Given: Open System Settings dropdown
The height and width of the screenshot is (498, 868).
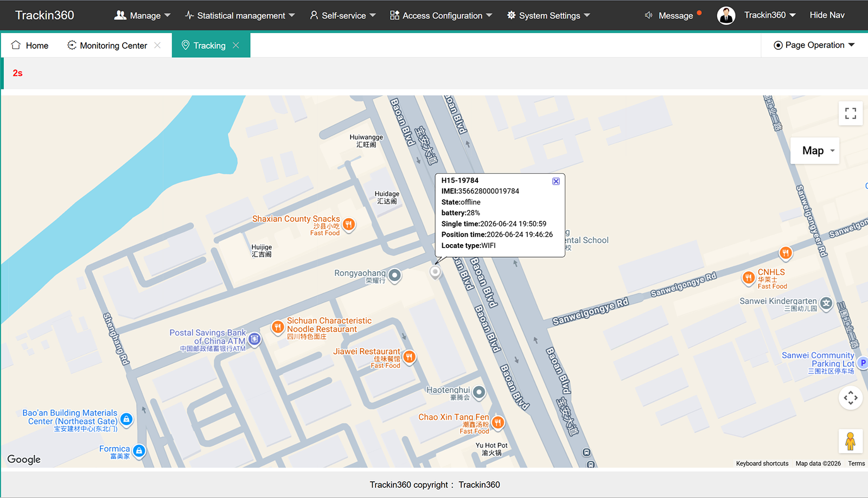Looking at the screenshot, I should coord(548,15).
